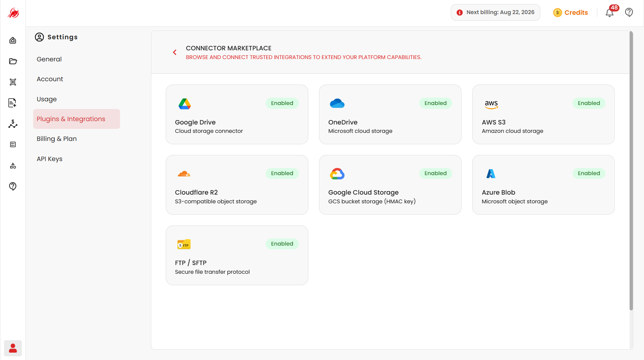Open notifications bell with 48 badge

pyautogui.click(x=609, y=13)
